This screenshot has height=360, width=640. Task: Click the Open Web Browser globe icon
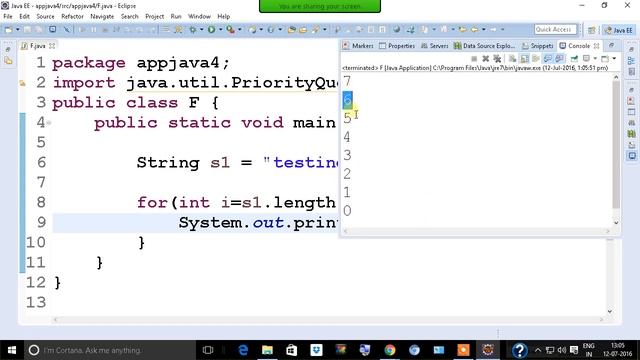click(397, 29)
